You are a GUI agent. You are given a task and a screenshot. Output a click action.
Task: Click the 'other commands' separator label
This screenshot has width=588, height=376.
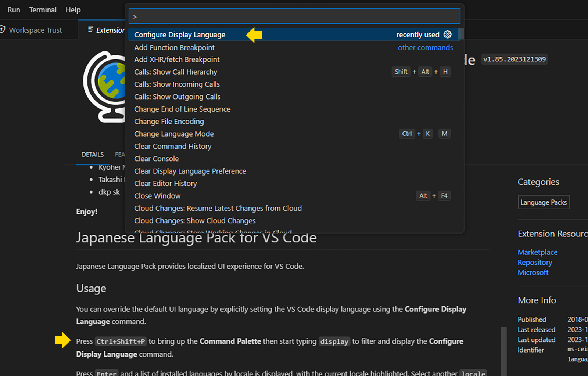425,48
